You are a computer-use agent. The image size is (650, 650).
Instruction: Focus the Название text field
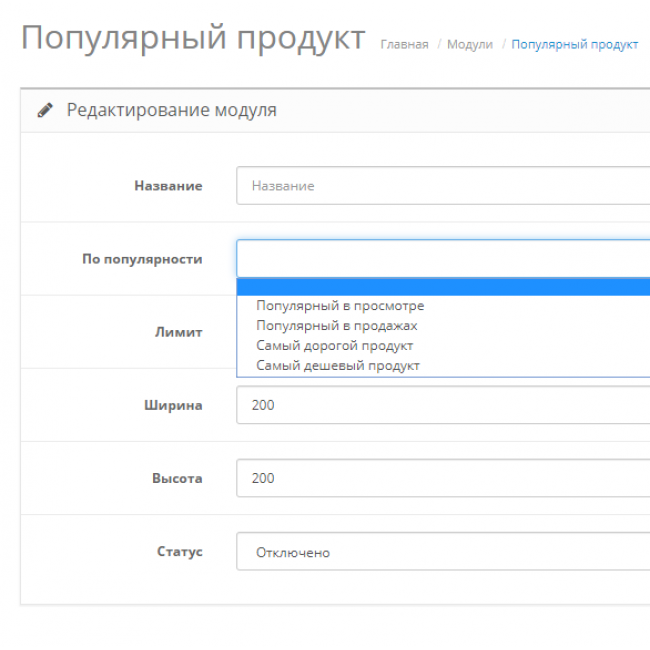tap(442, 186)
